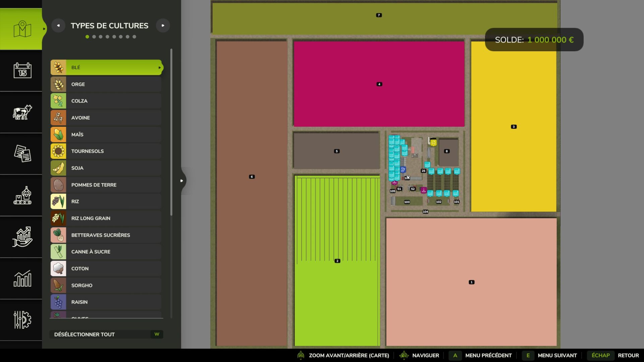Viewport: 644px width, 362px height.
Task: Open the production chains factory icon
Action: pyautogui.click(x=22, y=195)
